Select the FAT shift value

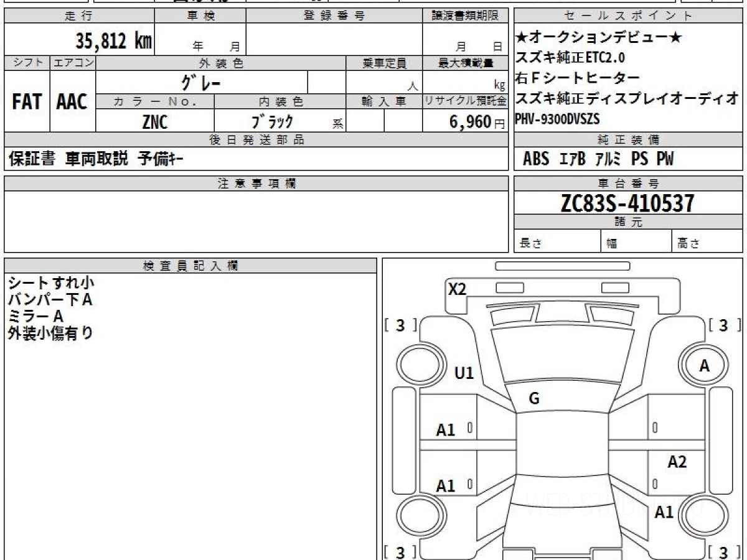coord(27,102)
